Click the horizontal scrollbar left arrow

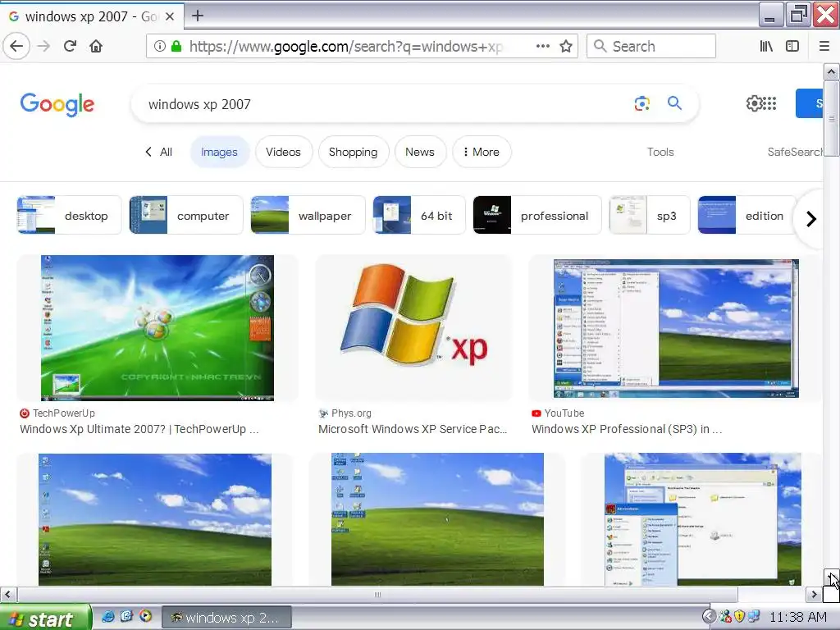pos(7,594)
